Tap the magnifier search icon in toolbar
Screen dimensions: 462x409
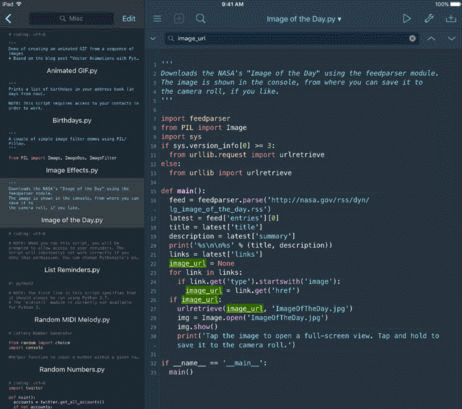(x=200, y=19)
